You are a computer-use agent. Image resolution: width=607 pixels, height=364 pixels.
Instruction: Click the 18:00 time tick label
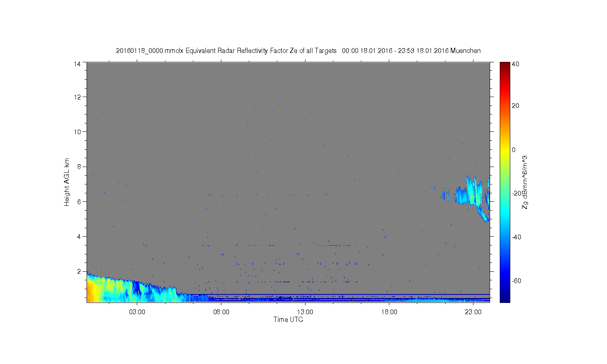tap(389, 312)
